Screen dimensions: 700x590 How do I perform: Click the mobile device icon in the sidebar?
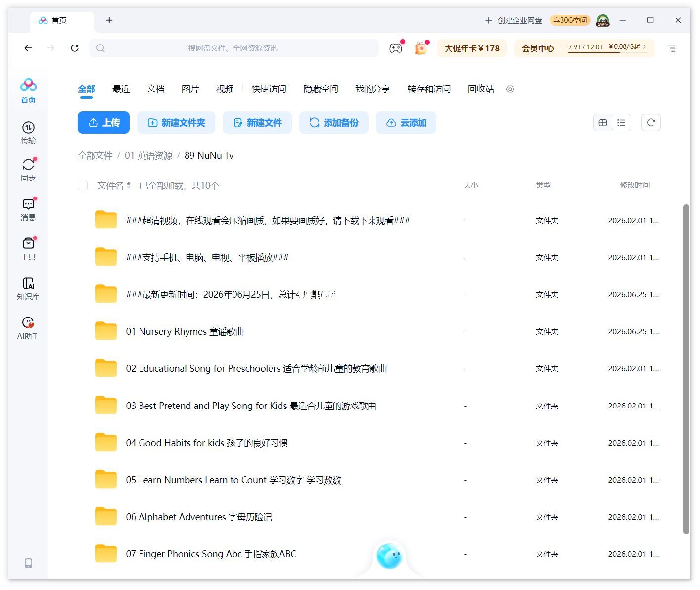28,563
